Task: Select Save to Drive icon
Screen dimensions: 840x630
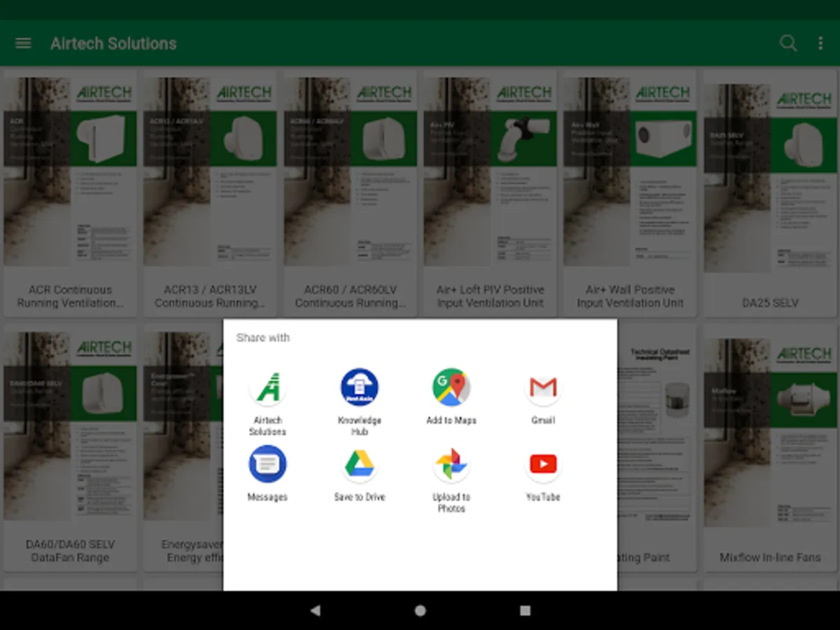Action: [359, 464]
